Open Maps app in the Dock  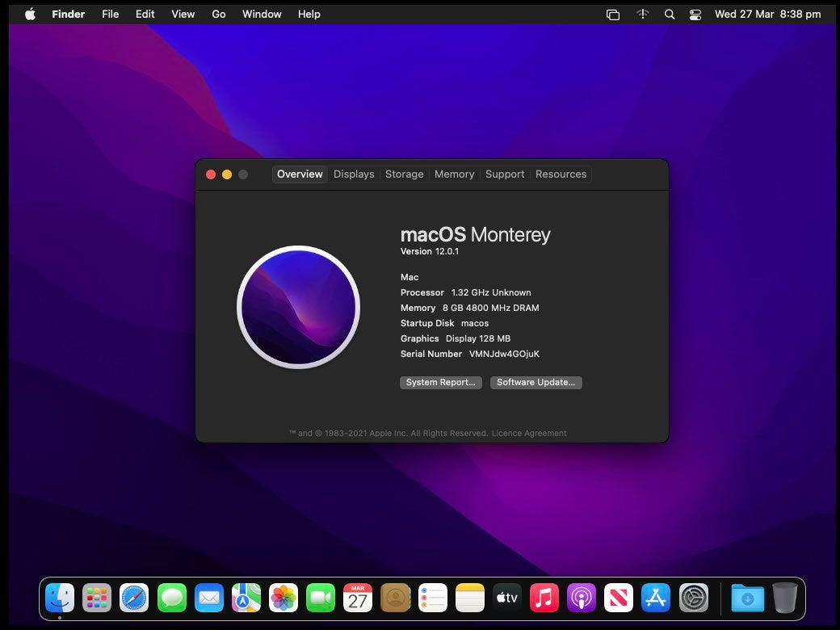tap(246, 598)
